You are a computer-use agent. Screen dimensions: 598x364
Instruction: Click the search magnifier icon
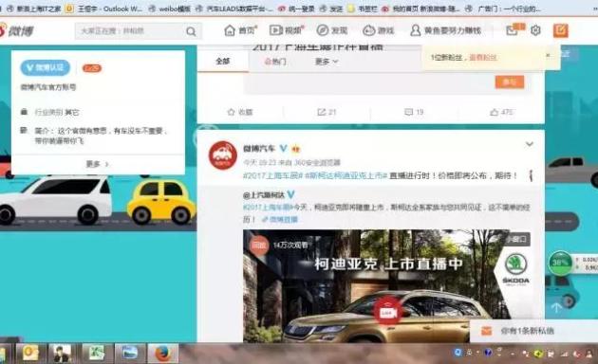click(x=191, y=31)
